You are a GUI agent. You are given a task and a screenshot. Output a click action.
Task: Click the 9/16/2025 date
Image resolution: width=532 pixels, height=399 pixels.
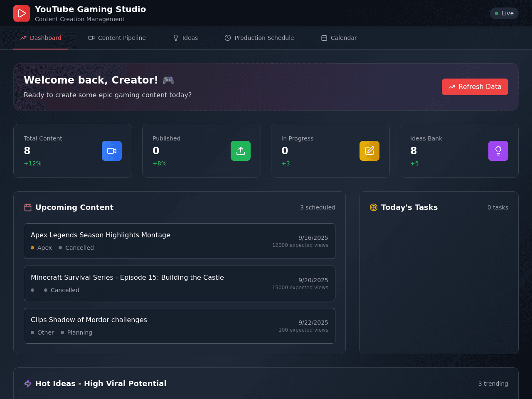pos(313,238)
